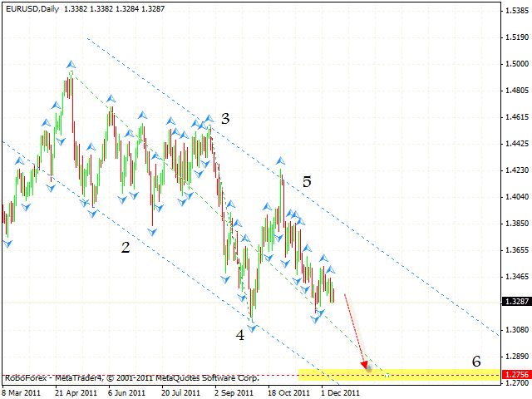Click the 1.4805 price axis value

[517, 91]
